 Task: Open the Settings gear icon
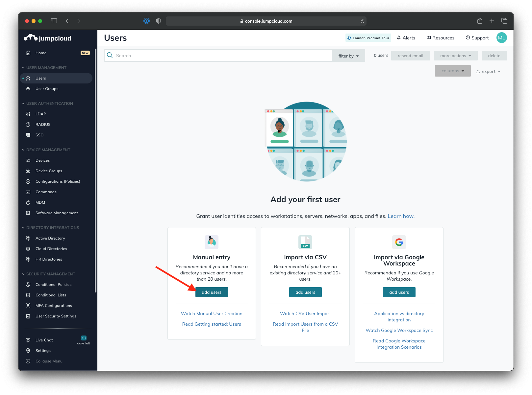28,351
